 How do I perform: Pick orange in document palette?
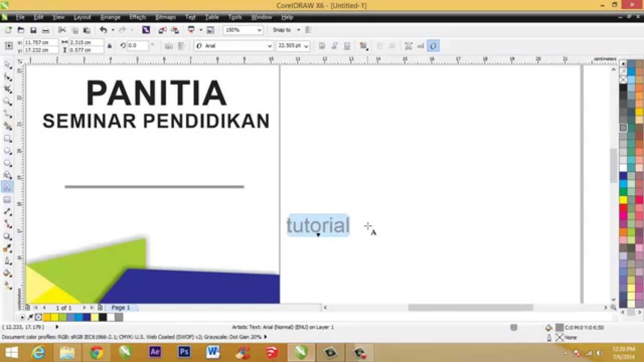tap(47, 317)
